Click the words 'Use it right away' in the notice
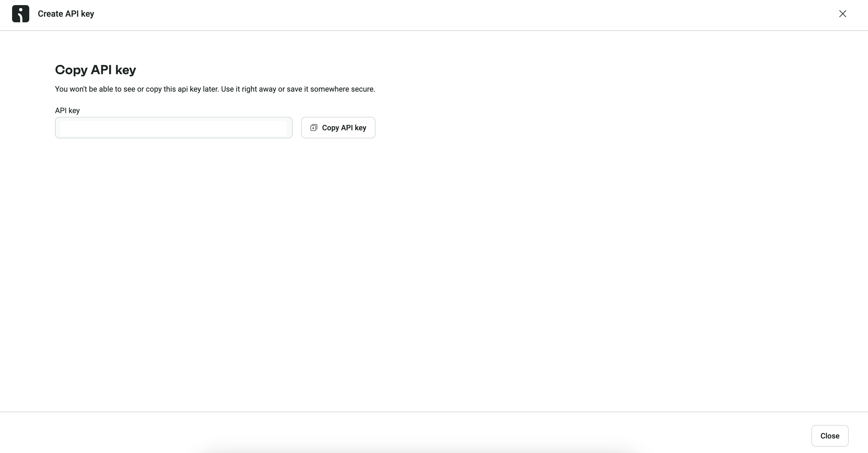This screenshot has width=868, height=453. click(249, 89)
